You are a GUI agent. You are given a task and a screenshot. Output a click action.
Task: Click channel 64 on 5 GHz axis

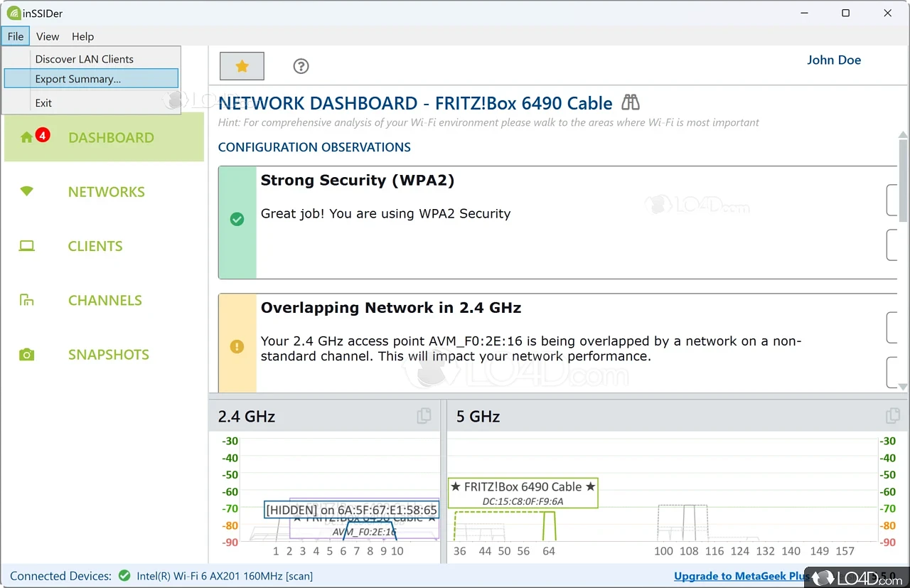point(548,551)
